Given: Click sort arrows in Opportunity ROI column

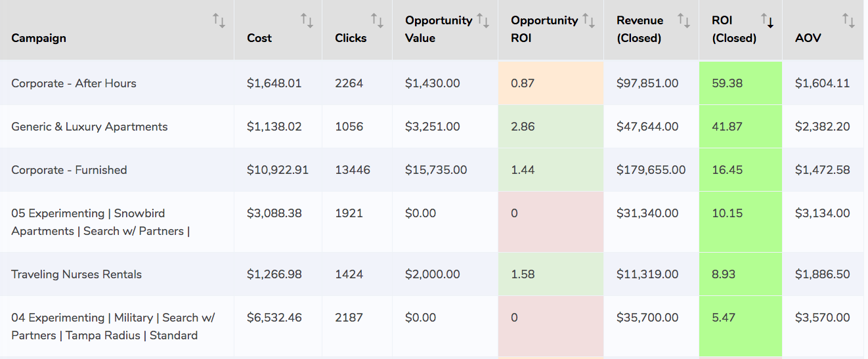Looking at the screenshot, I should (x=589, y=21).
